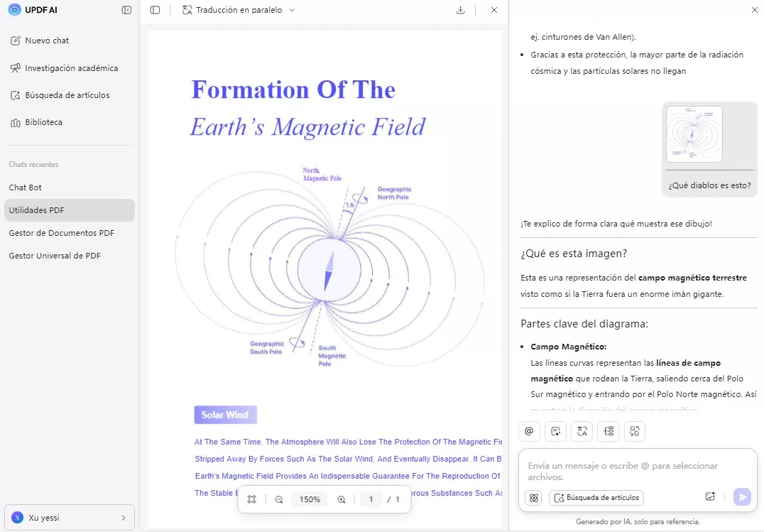Click 'South Magnetic Pole' diagram label
This screenshot has width=764, height=532.
click(332, 356)
